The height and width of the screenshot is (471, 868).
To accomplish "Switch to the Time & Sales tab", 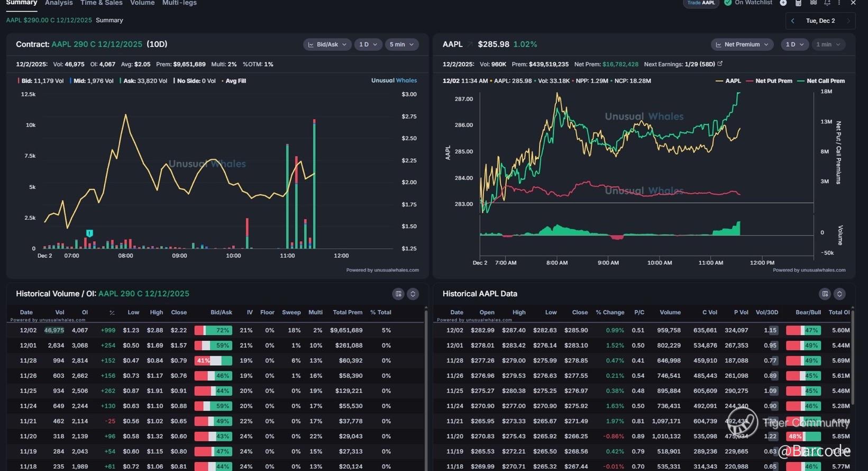I will coord(101,3).
